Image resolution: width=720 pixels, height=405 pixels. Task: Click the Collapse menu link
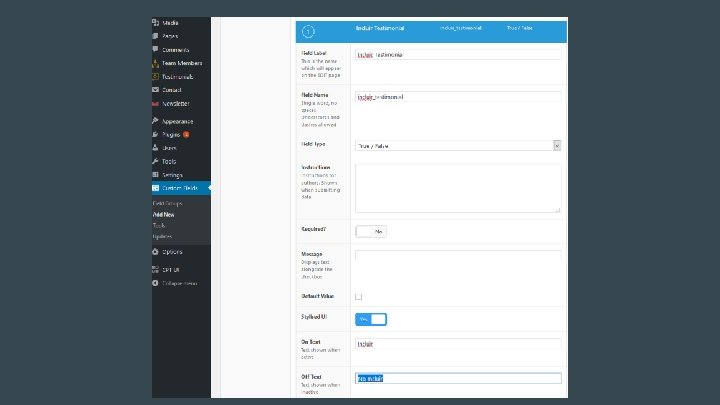(x=180, y=283)
